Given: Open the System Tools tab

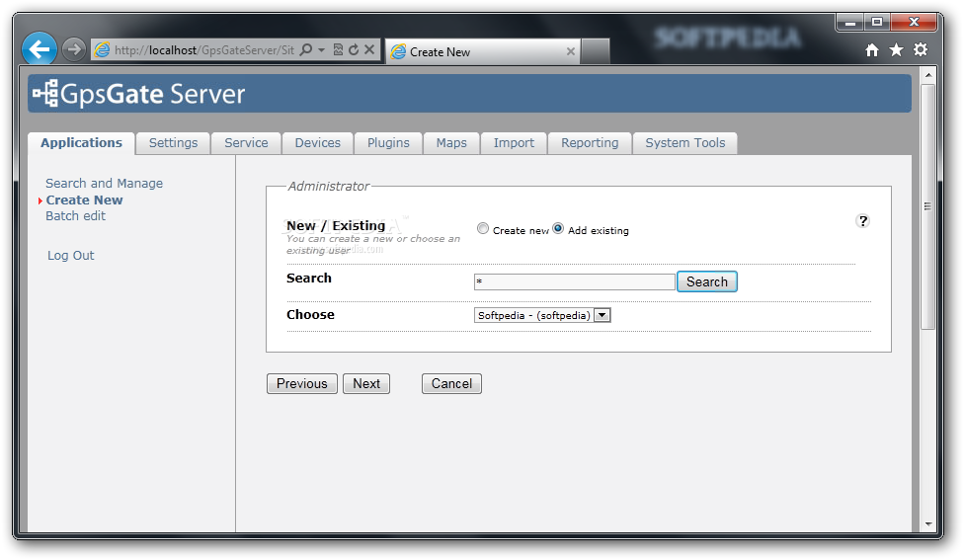Looking at the screenshot, I should pos(684,142).
